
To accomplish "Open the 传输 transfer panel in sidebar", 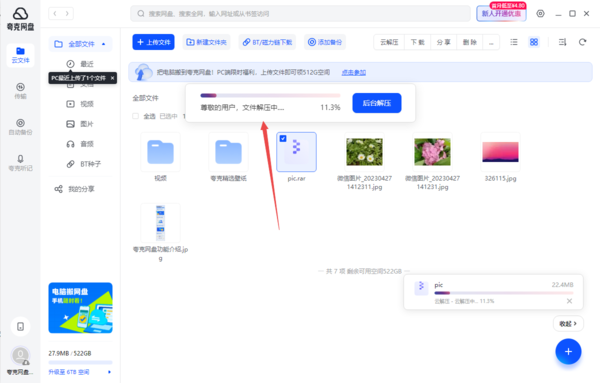I will (20, 91).
